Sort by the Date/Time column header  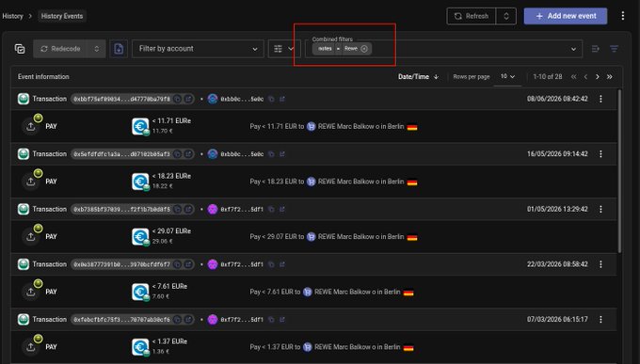tap(418, 77)
